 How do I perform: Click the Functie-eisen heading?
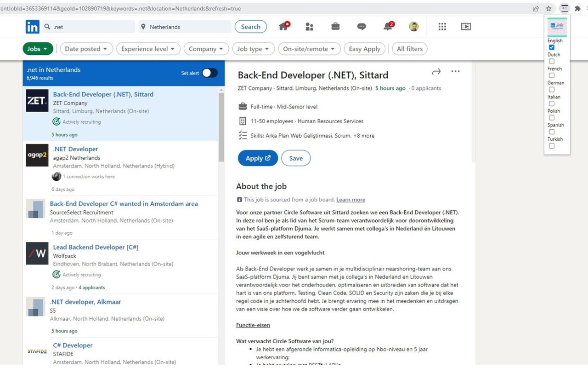(253, 325)
